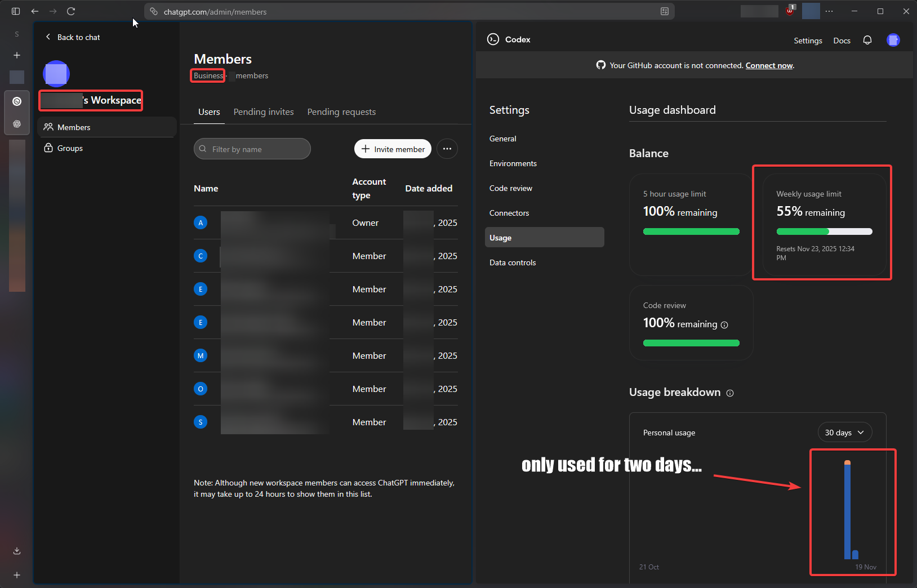Open Docs in the Codex header

click(842, 41)
